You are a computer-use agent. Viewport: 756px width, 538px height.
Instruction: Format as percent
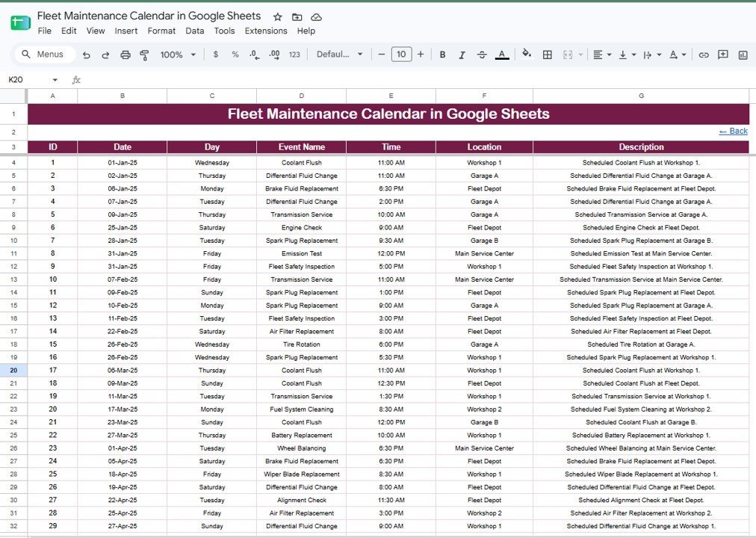point(235,55)
